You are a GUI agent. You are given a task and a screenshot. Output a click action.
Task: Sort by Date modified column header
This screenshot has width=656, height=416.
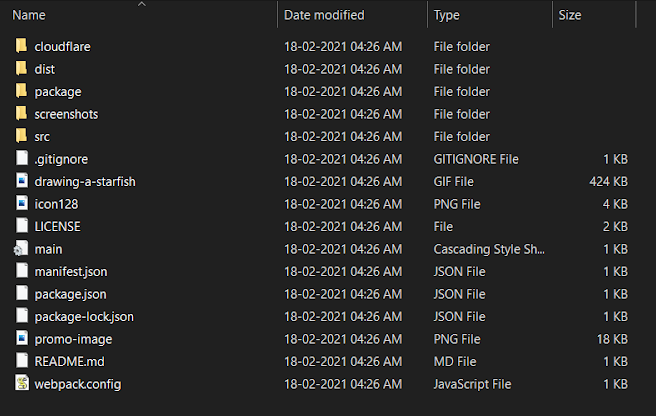pyautogui.click(x=324, y=15)
